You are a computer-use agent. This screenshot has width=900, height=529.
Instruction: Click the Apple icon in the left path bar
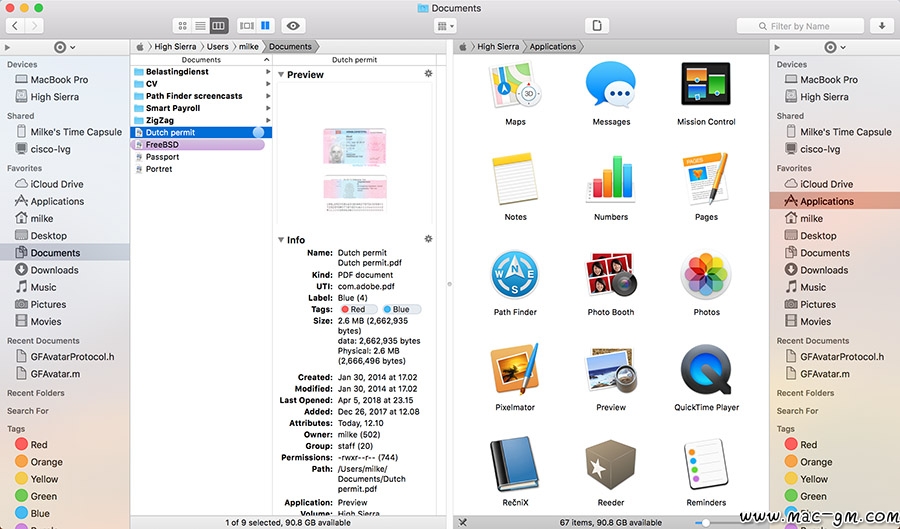(139, 46)
